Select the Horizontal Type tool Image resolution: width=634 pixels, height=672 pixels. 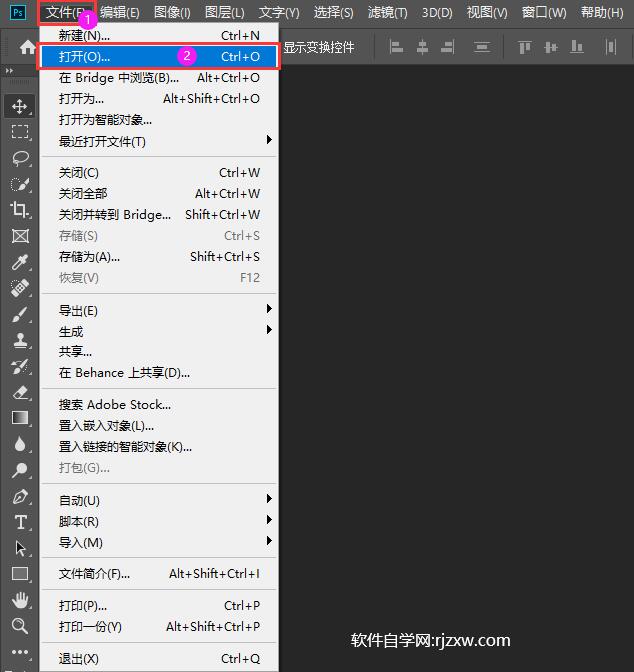[20, 522]
